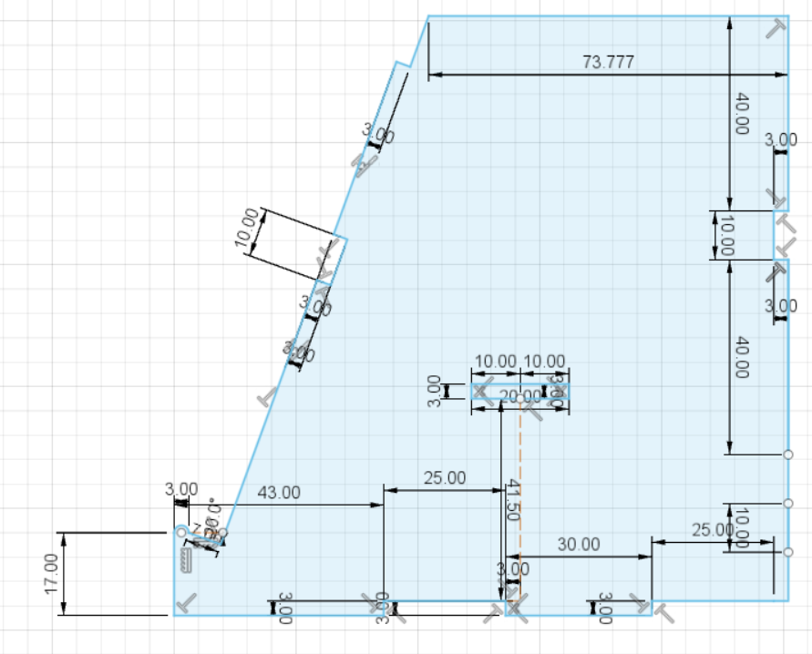Click the perpendicular constraint icon near bottom-right corner
This screenshot has height=654, width=812.
[664, 612]
